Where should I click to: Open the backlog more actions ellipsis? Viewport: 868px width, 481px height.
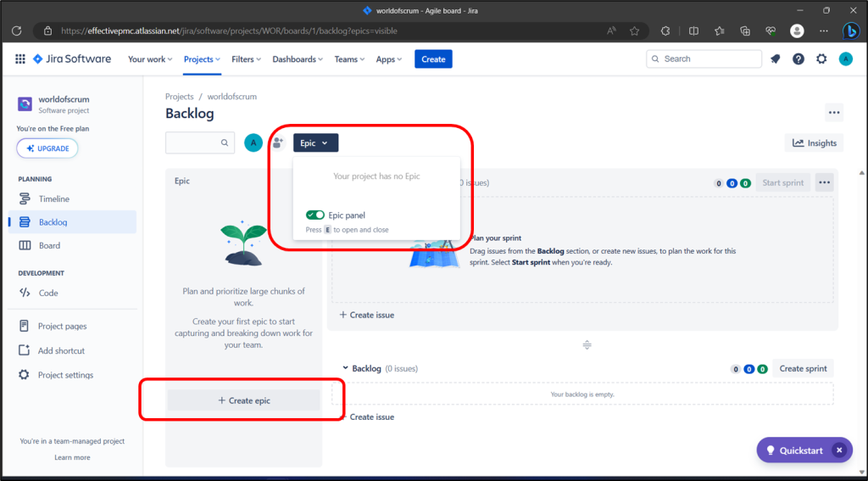click(834, 113)
